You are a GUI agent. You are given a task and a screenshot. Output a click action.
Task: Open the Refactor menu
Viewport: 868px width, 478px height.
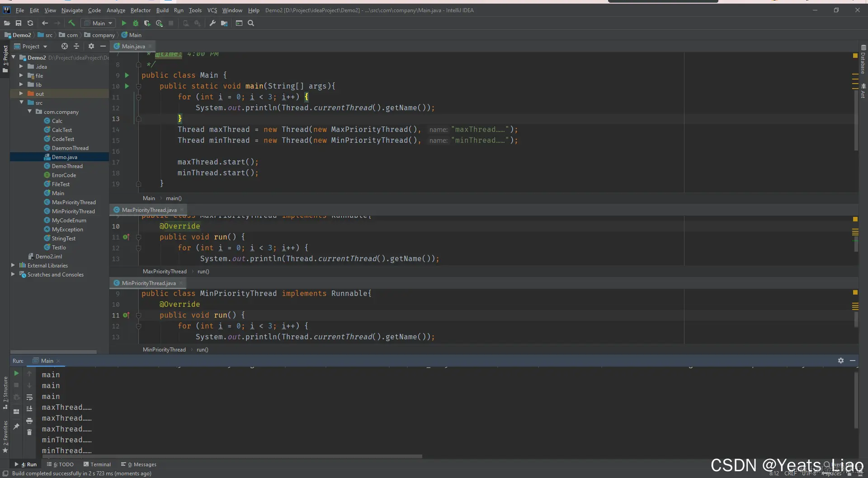(x=141, y=10)
